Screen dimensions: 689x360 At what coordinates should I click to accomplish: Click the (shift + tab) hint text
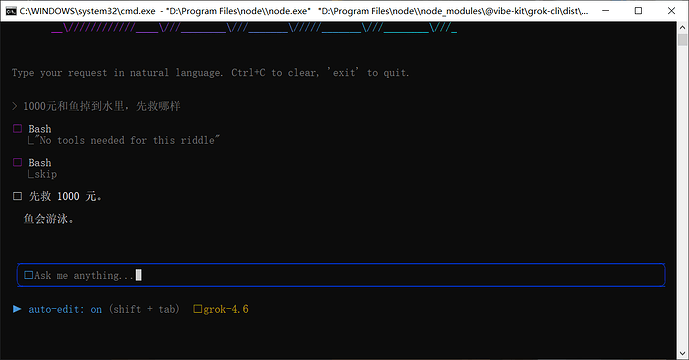[x=144, y=309]
